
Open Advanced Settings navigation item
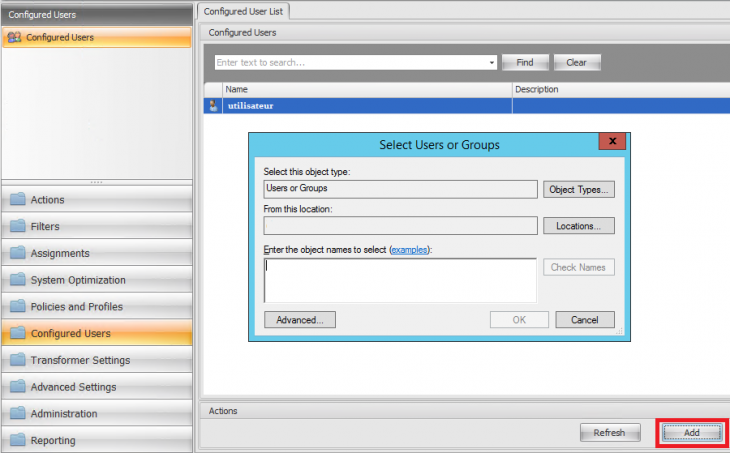[x=73, y=387]
